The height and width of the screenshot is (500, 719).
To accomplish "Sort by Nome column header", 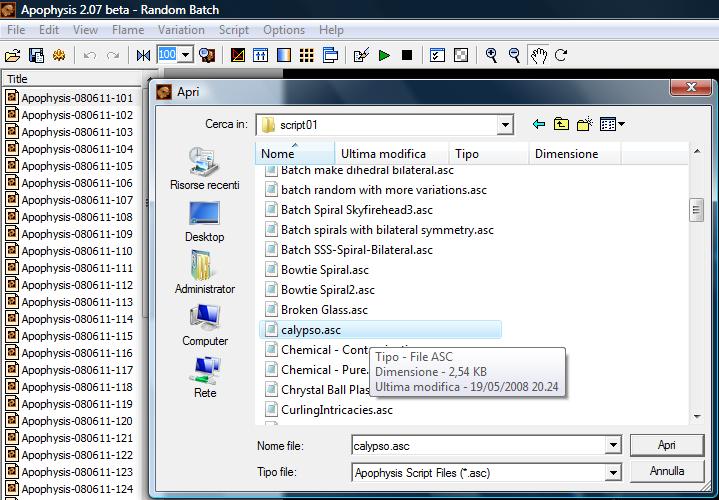I will pos(295,154).
